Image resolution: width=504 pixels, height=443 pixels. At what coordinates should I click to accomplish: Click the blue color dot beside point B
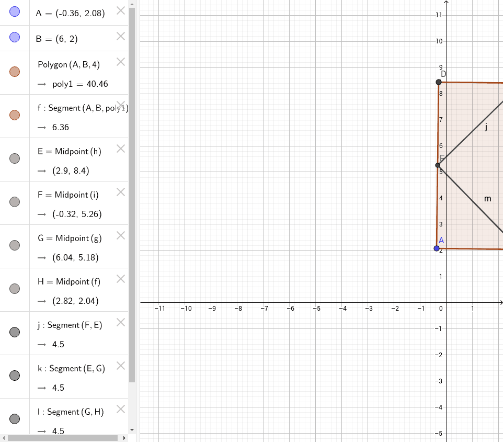(x=14, y=36)
